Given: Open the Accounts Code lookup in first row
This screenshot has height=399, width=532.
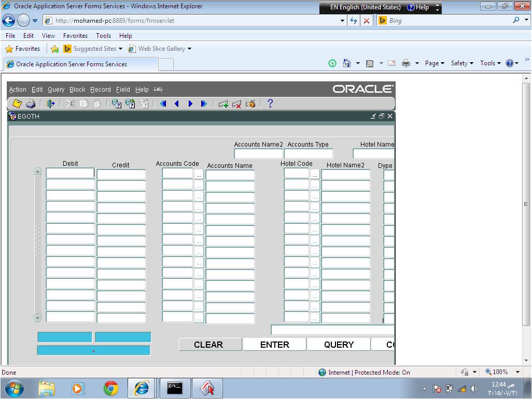Looking at the screenshot, I should tap(199, 175).
